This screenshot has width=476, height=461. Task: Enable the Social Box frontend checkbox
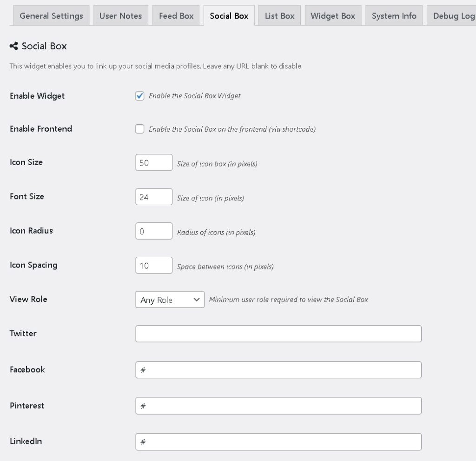tap(139, 129)
